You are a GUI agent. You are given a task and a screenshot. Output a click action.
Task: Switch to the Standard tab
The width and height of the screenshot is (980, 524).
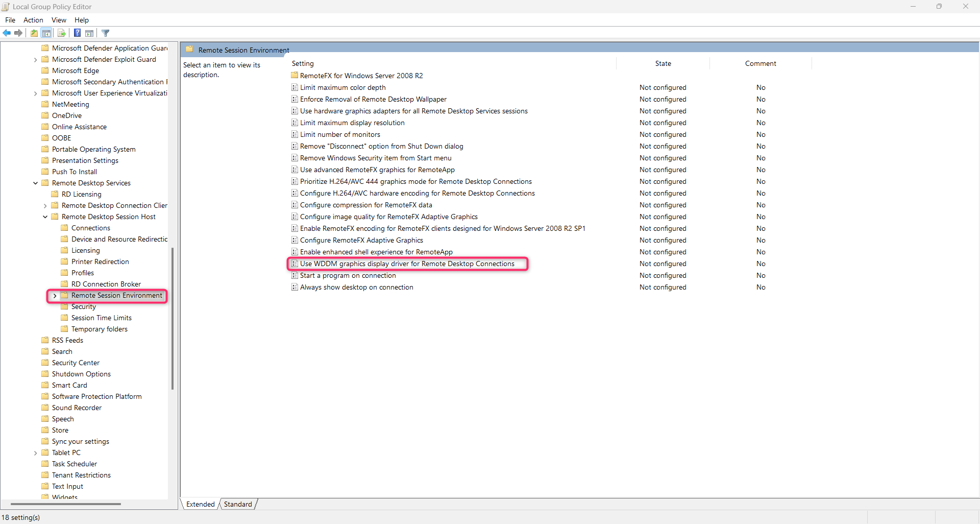click(237, 504)
